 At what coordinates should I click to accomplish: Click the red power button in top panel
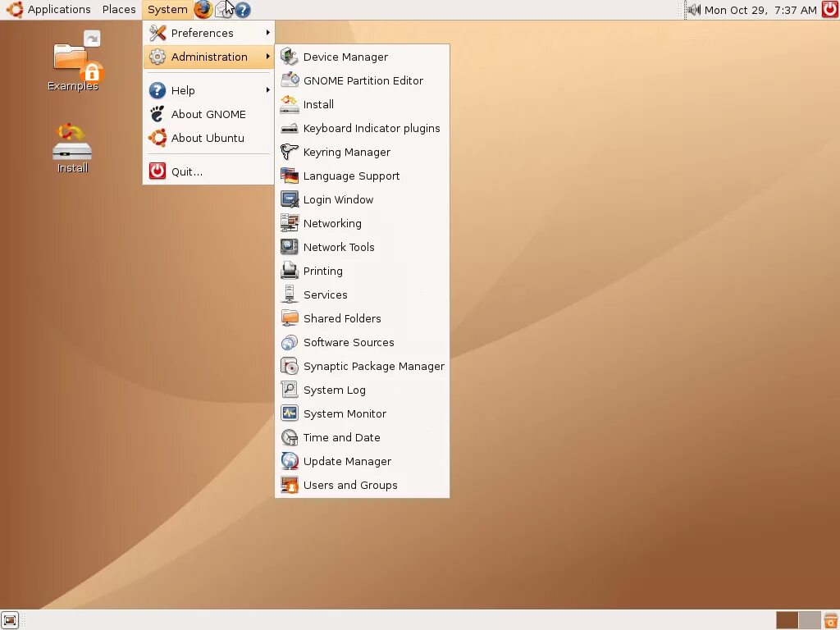(830, 10)
